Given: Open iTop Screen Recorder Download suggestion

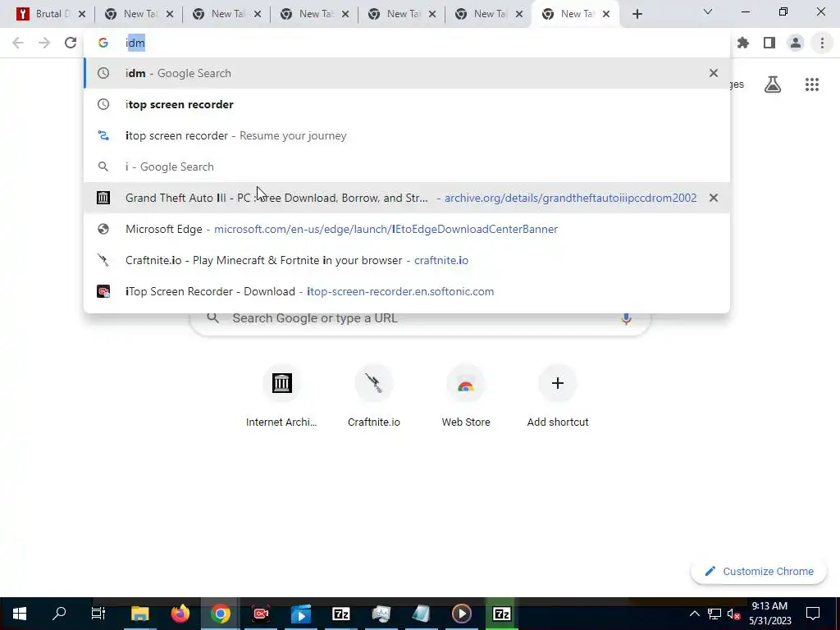Looking at the screenshot, I should click(x=407, y=291).
